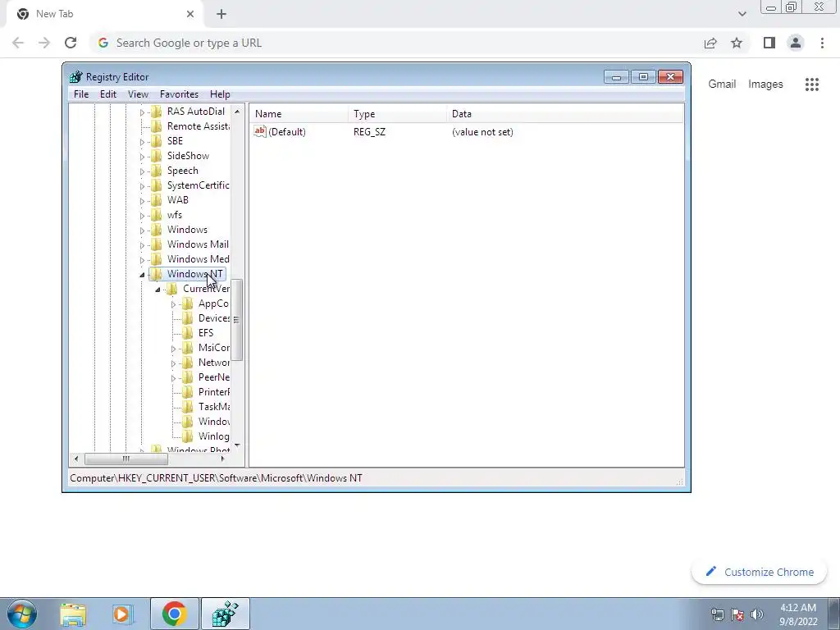Click the Windows Mail folder icon

pyautogui.click(x=157, y=244)
